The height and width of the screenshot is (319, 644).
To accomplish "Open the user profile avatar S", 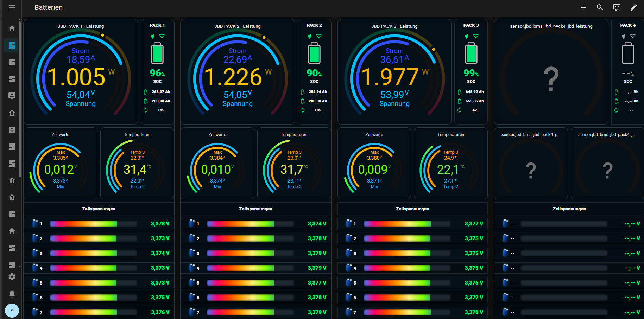I will [x=12, y=311].
